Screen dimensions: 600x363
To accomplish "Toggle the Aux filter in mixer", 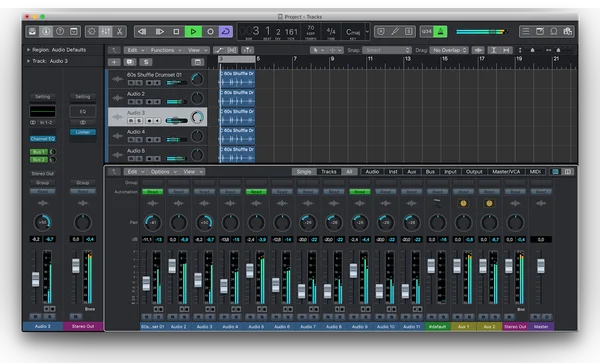I will tap(411, 172).
